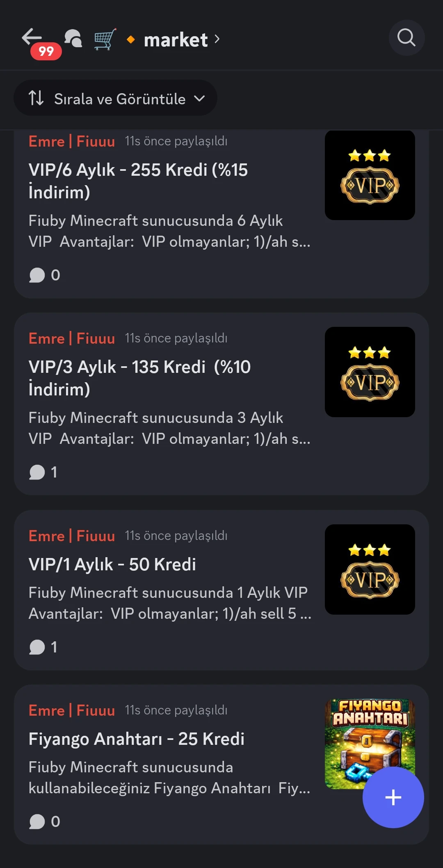443x868 pixels.
Task: Tap the VIP thumbnail on the 6 Aylık post
Action: (x=370, y=175)
